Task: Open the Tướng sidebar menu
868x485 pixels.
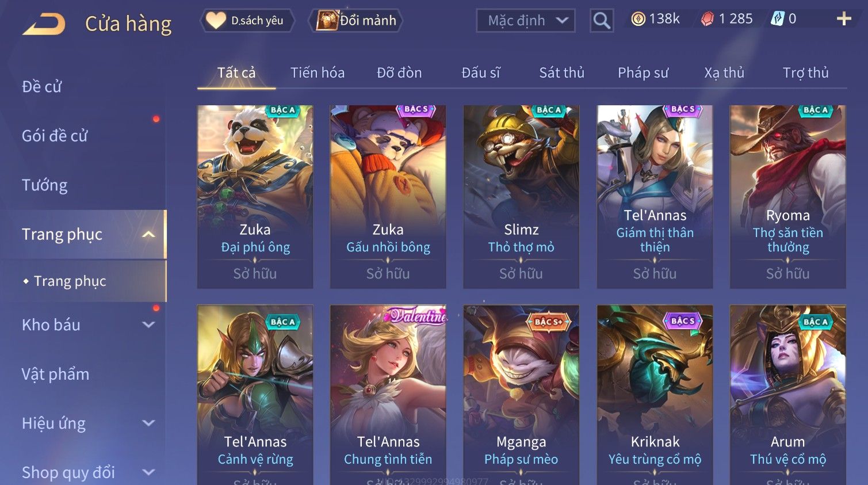Action: (x=45, y=185)
